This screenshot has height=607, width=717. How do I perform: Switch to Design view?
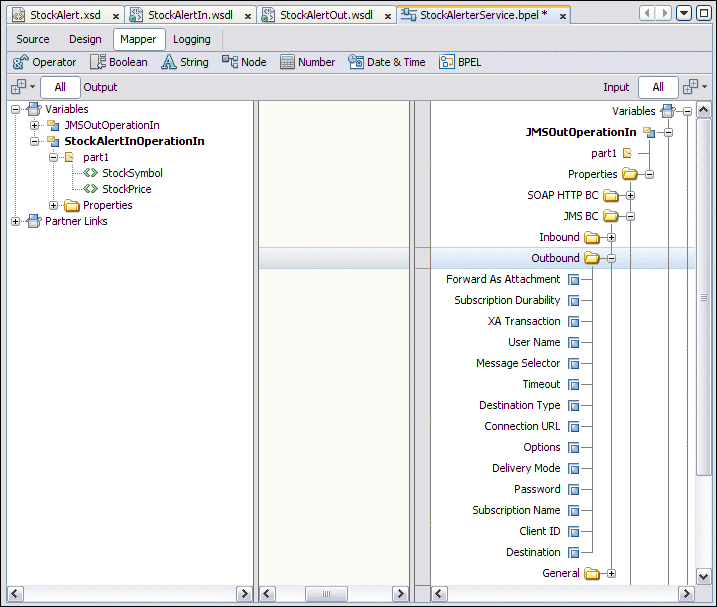point(85,39)
